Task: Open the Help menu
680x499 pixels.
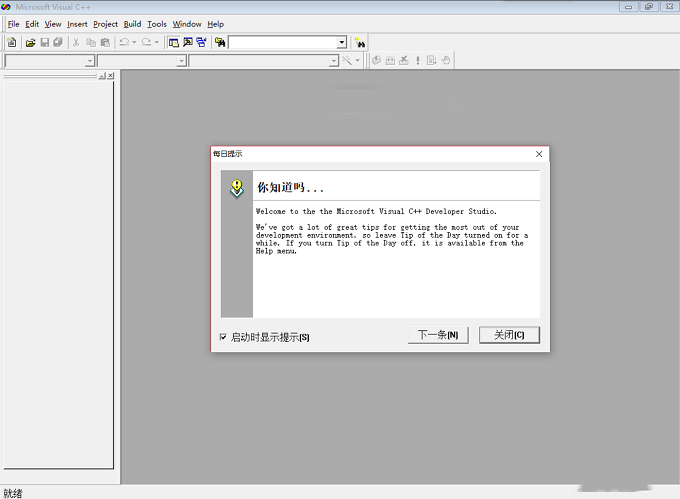Action: click(216, 24)
